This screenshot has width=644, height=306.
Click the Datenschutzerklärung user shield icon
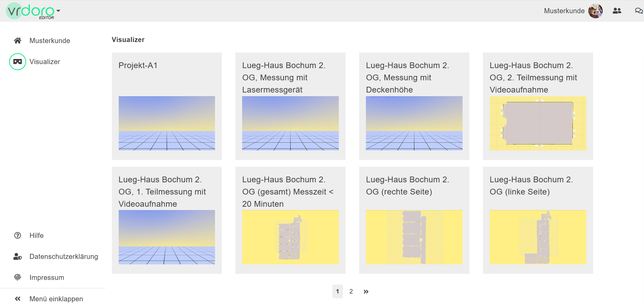[18, 257]
